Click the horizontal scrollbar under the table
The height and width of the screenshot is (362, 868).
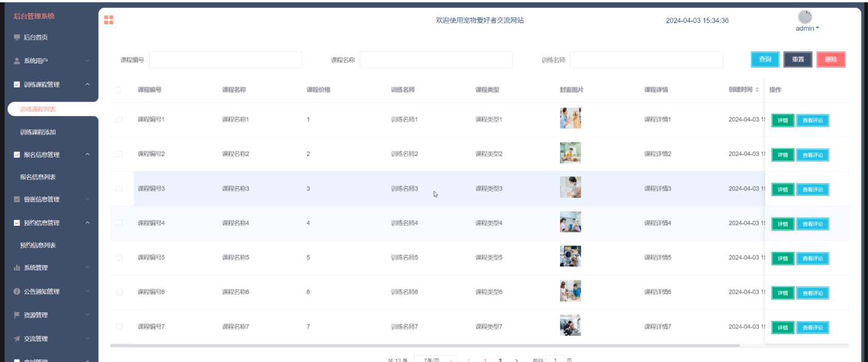pyautogui.click(x=425, y=346)
